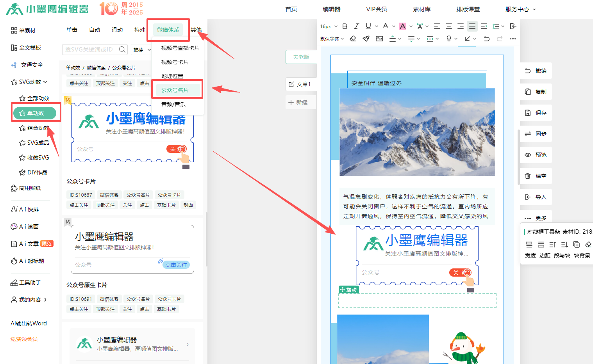Click the magnifier search icon

click(122, 50)
